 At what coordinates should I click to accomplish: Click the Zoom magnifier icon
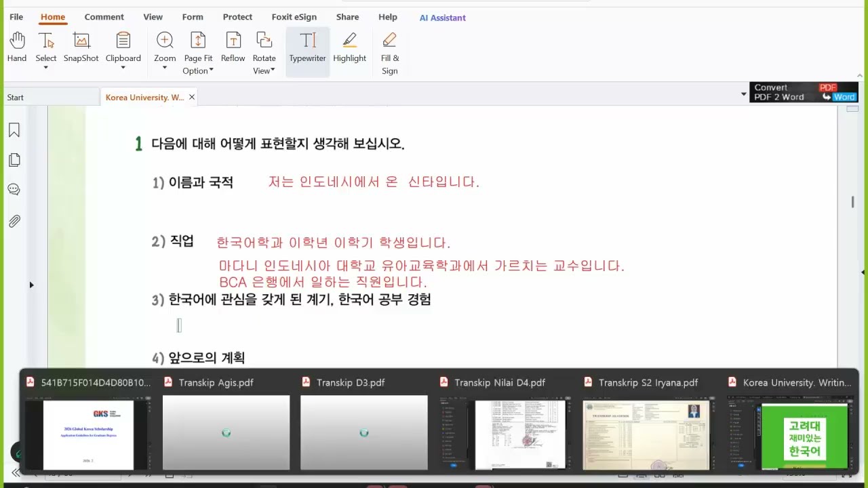pyautogui.click(x=165, y=41)
